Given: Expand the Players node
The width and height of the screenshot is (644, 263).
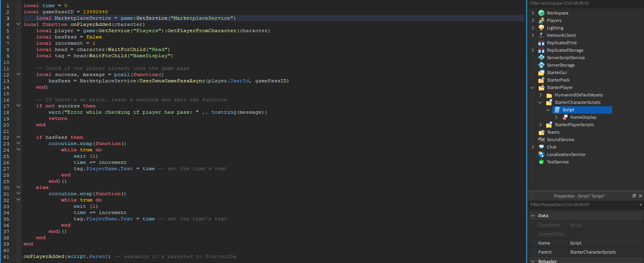Looking at the screenshot, I should click(x=533, y=20).
